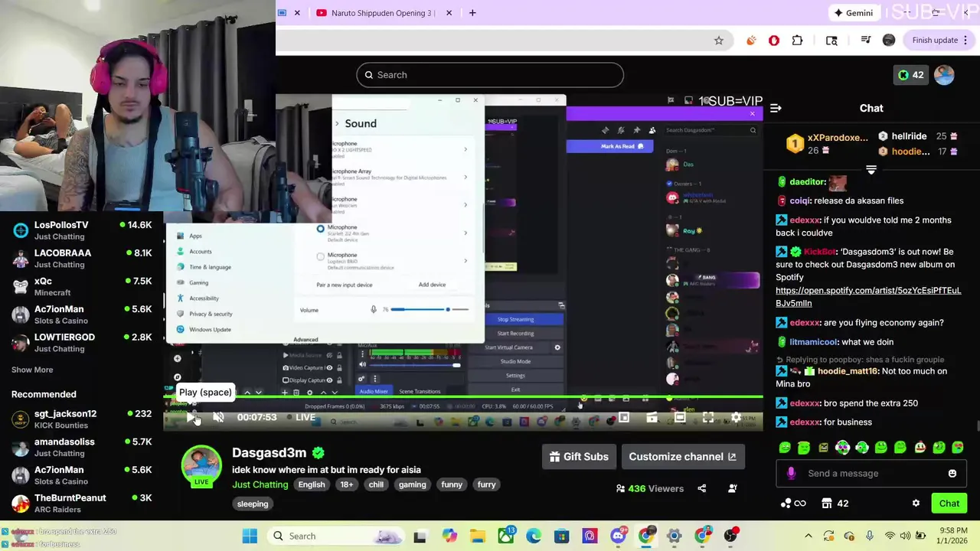Select the gaming tag
Image resolution: width=980 pixels, height=551 pixels.
412,484
